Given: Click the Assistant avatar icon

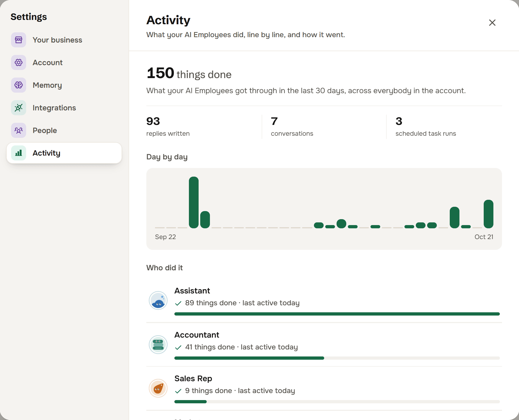Looking at the screenshot, I should click(x=158, y=300).
